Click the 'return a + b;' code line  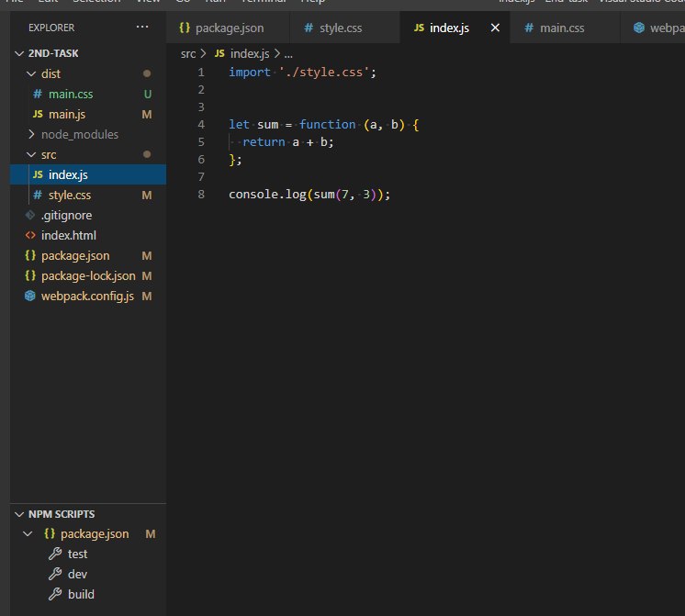coord(288,142)
